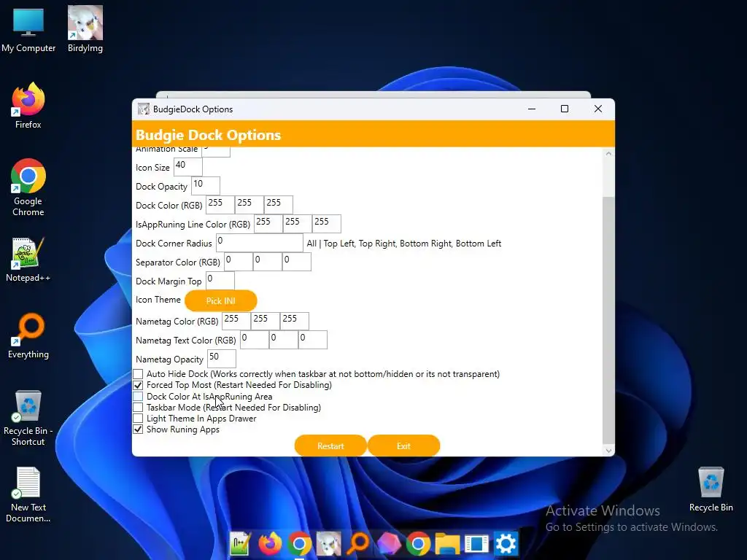747x560 pixels.
Task: Check Light Theme In Apps Drawer
Action: pyautogui.click(x=138, y=418)
